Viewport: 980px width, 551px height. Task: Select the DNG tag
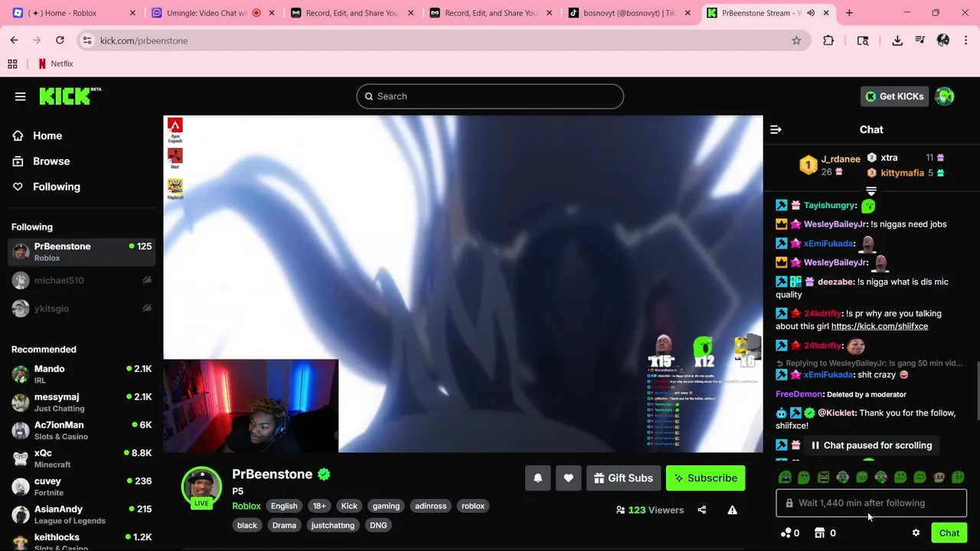coord(378,526)
